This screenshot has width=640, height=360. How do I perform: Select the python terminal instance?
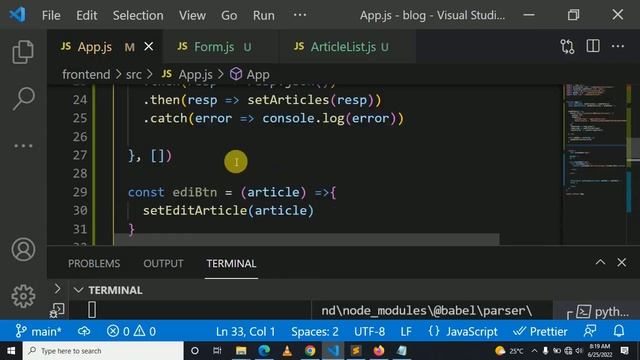602,312
